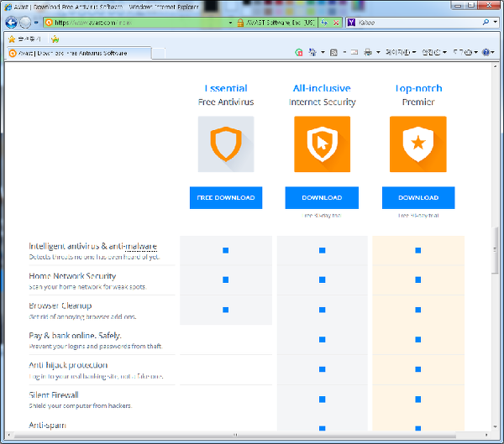The height and width of the screenshot is (444, 504).
Task: Click the scroll down arrow
Action: [x=495, y=426]
